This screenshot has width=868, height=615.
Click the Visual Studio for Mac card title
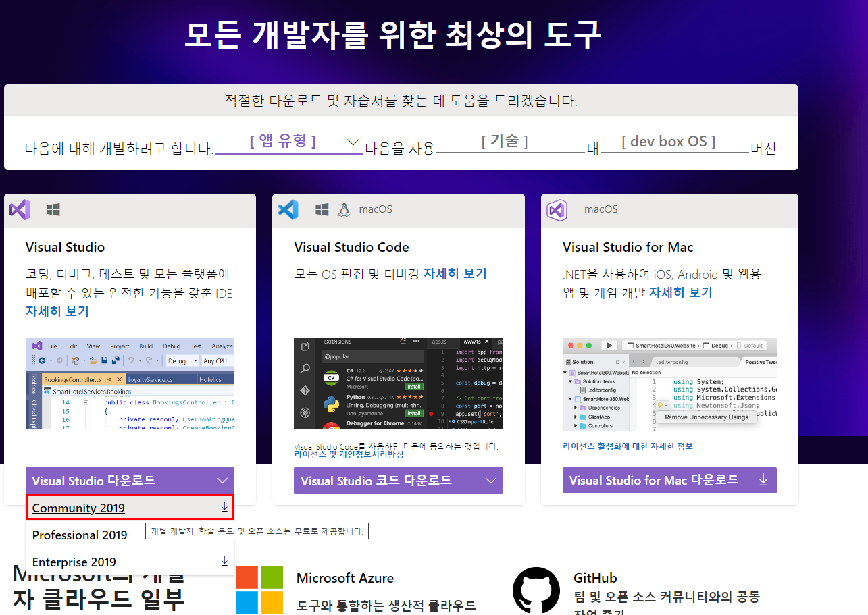pos(628,247)
